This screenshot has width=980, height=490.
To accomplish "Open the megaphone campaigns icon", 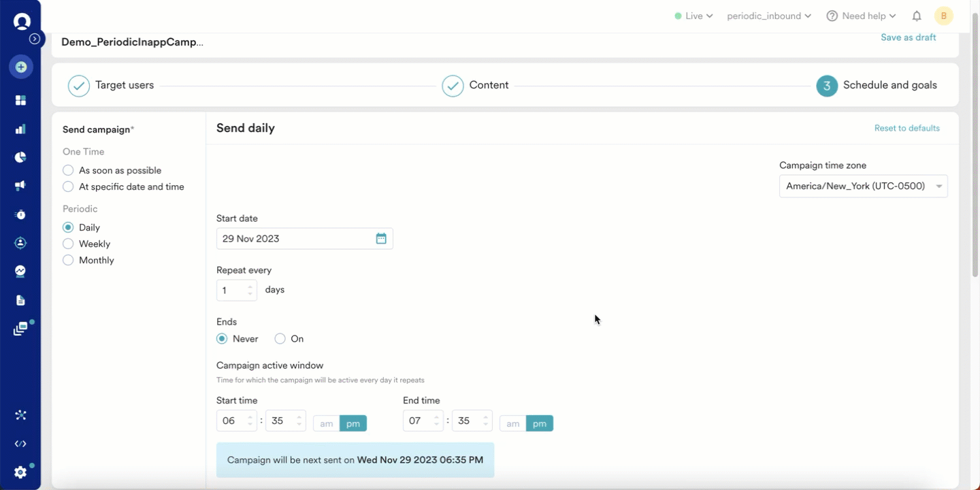I will pos(20,185).
